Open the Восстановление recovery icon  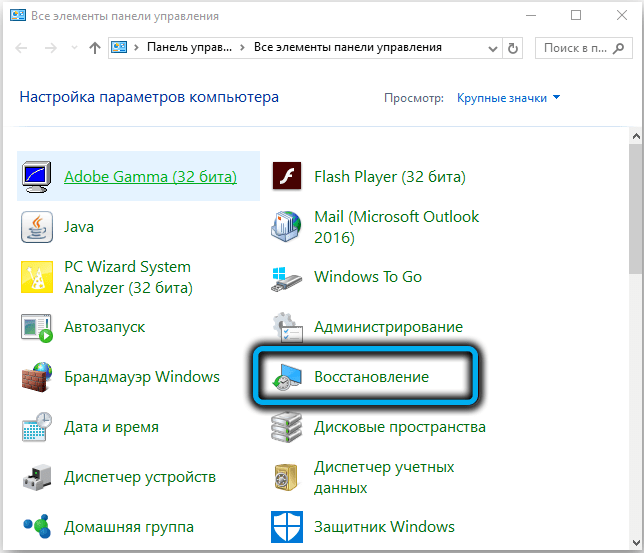(x=287, y=377)
